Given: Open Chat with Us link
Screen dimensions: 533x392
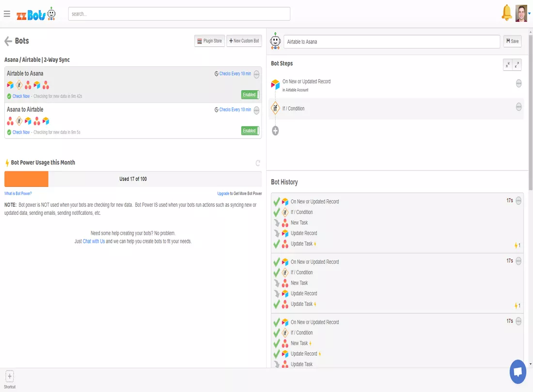Looking at the screenshot, I should pos(94,241).
